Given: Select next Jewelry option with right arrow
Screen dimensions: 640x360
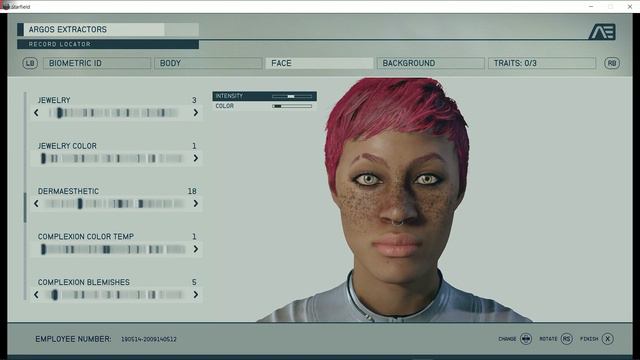Looking at the screenshot, I should (x=196, y=113).
